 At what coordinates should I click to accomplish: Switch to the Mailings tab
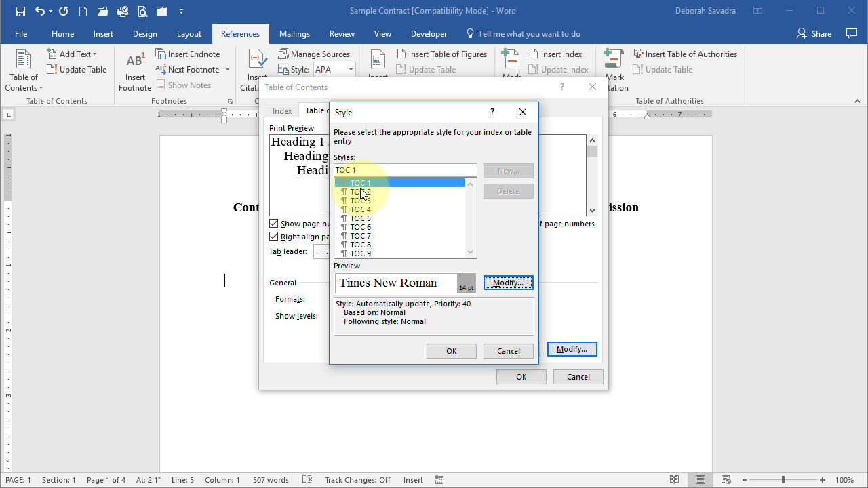(x=294, y=34)
